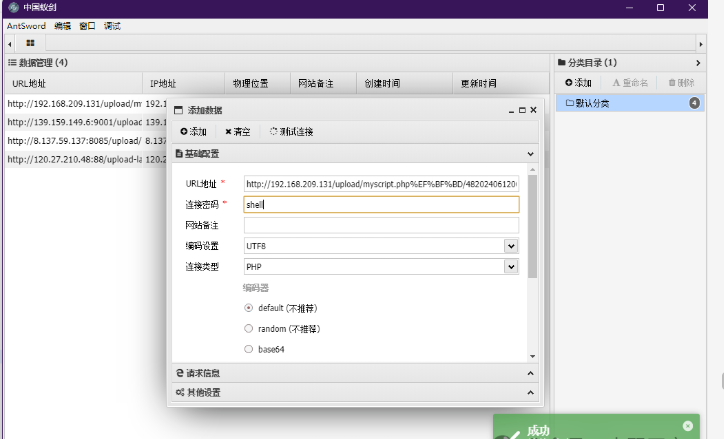Sort by 创建时间 column header
The height and width of the screenshot is (439, 724).
[x=404, y=84]
